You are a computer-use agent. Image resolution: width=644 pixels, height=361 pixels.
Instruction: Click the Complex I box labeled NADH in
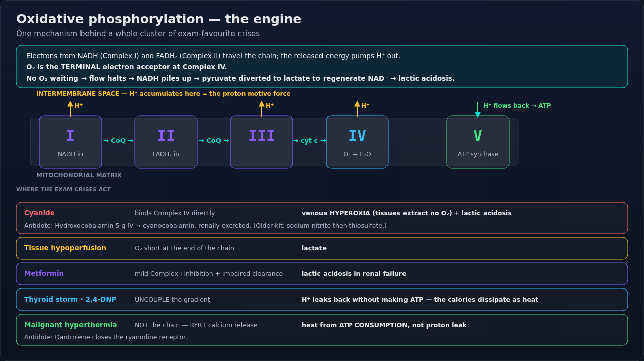coord(70,142)
